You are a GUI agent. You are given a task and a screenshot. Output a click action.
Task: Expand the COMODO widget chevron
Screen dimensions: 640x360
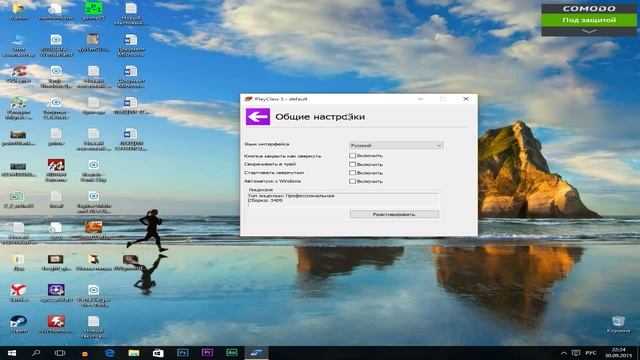(x=589, y=31)
